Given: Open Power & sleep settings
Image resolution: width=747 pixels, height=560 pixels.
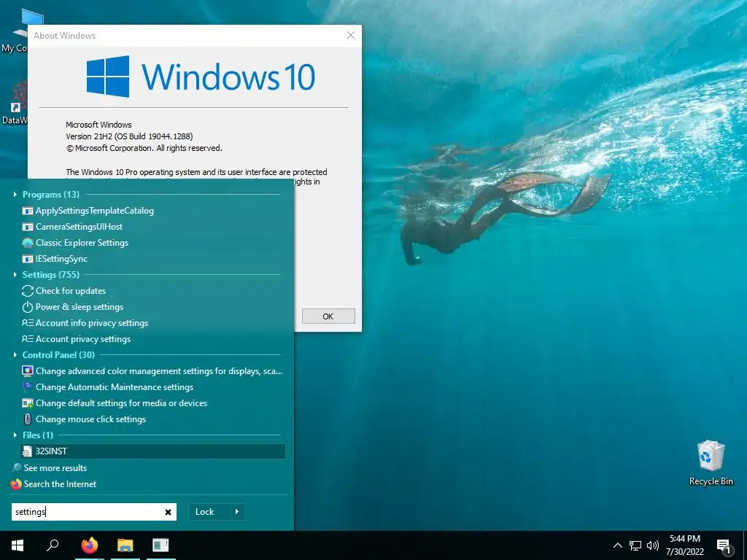Looking at the screenshot, I should [152, 307].
